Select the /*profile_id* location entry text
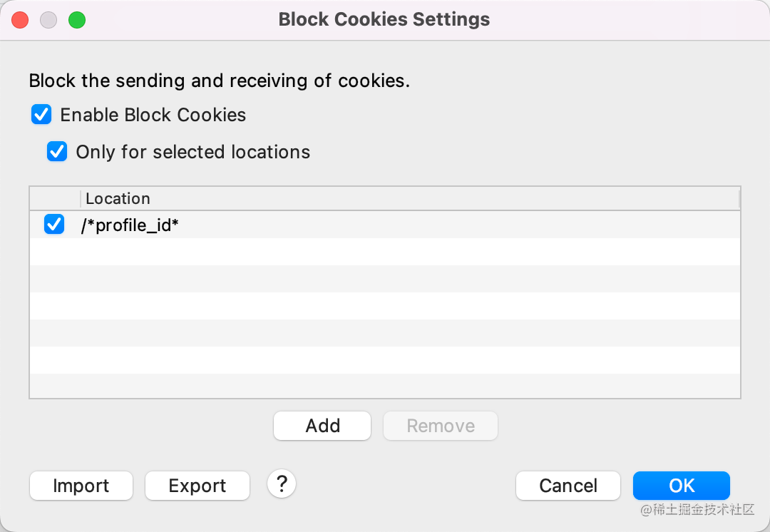 [x=130, y=225]
